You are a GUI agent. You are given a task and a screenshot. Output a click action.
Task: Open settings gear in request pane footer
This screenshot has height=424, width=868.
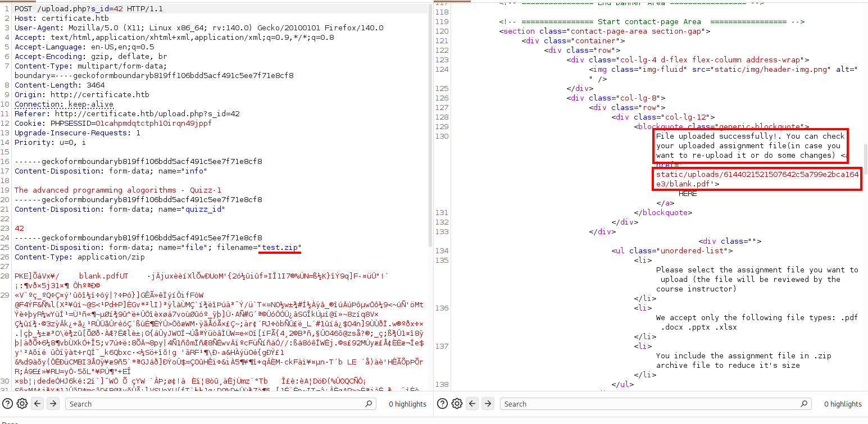pyautogui.click(x=22, y=403)
